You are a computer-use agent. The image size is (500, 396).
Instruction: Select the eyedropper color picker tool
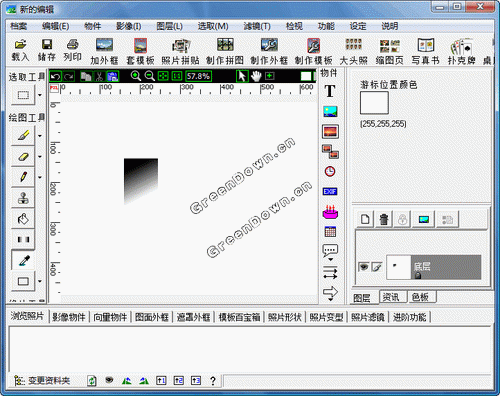(x=23, y=260)
